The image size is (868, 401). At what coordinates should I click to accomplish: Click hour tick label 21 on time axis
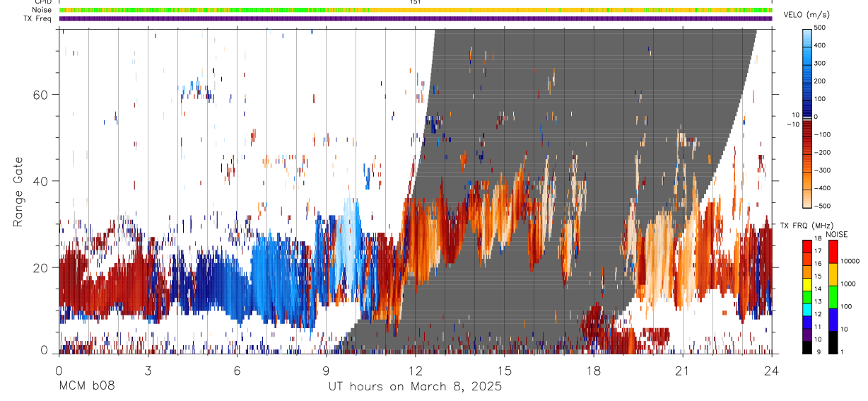tap(682, 370)
